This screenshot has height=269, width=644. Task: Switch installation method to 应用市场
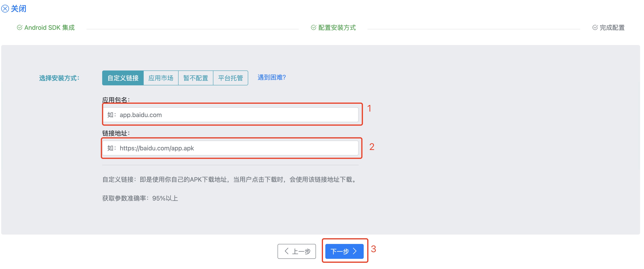(x=161, y=78)
